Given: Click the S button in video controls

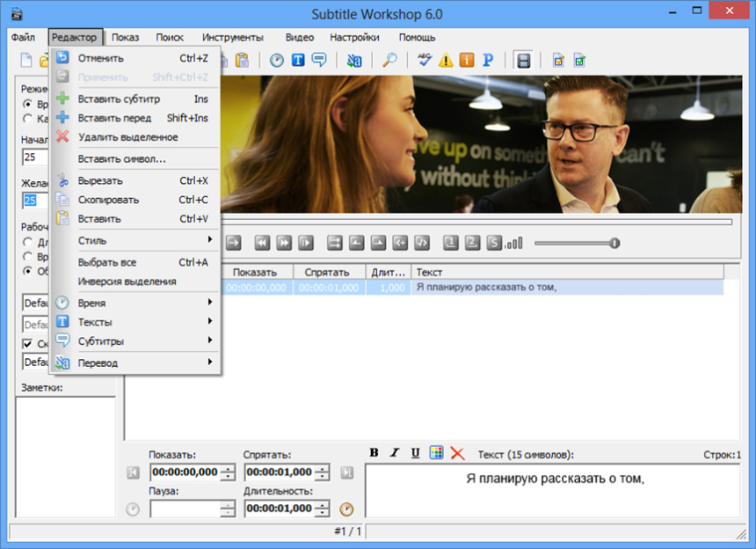Looking at the screenshot, I should point(494,243).
